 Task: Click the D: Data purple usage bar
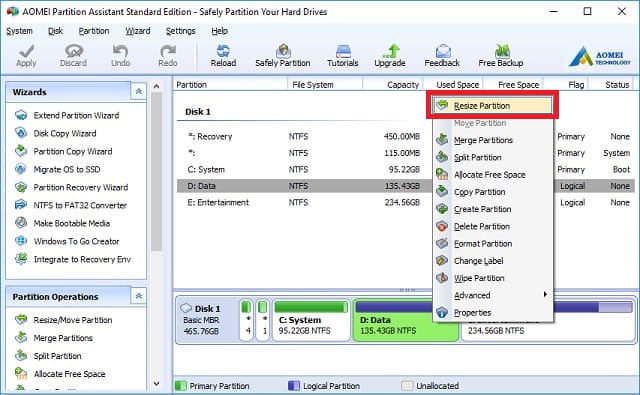(394, 306)
